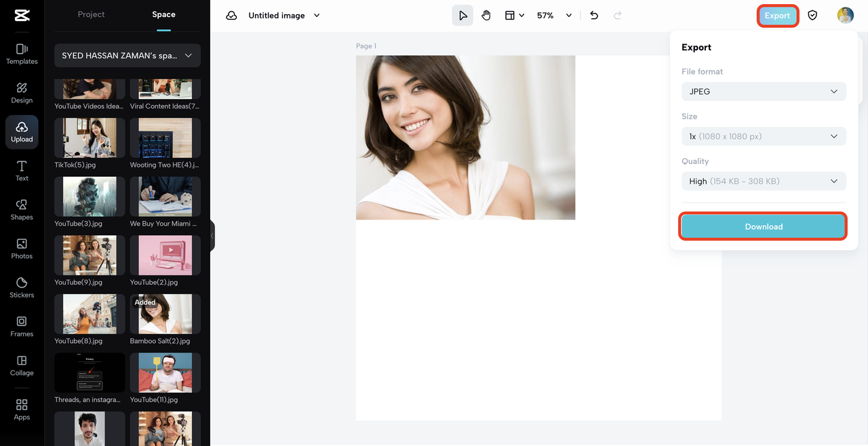Screen dimensions: 868x446
Task: Collapse the left panel handle
Action: pyautogui.click(x=212, y=236)
